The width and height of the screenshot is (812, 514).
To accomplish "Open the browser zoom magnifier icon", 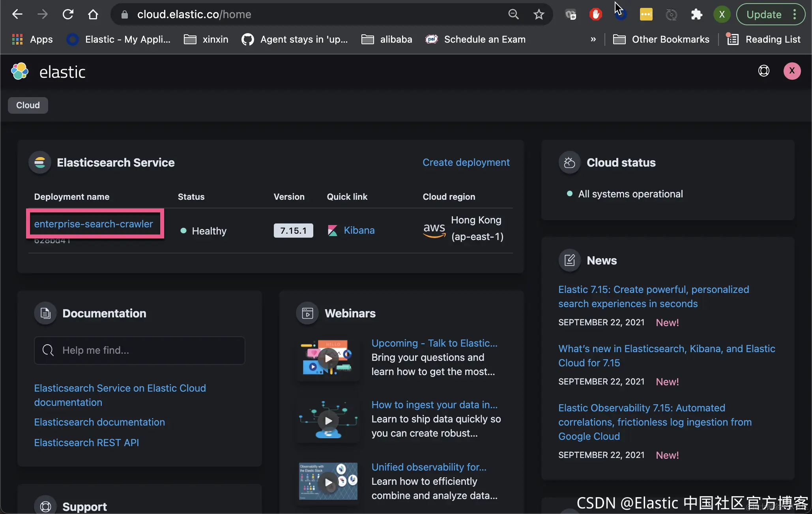I will point(513,15).
